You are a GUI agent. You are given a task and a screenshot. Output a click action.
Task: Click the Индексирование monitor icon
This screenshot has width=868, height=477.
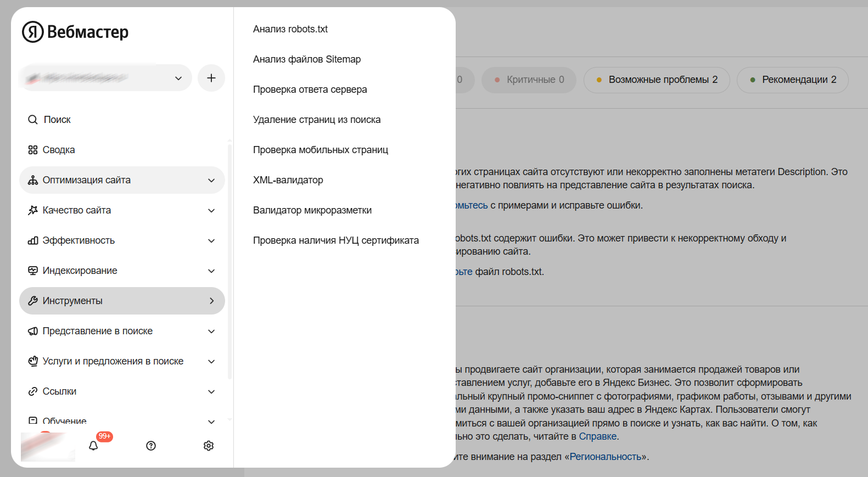point(33,271)
